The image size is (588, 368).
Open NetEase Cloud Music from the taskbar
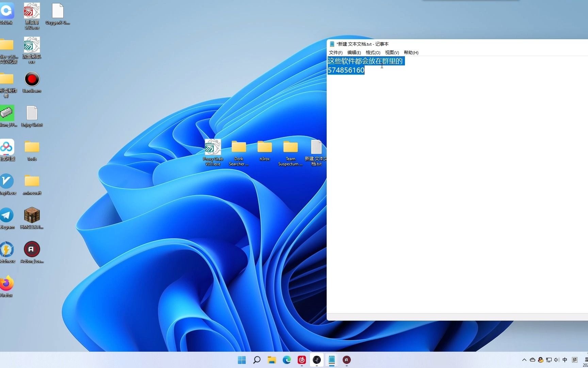[x=302, y=360]
